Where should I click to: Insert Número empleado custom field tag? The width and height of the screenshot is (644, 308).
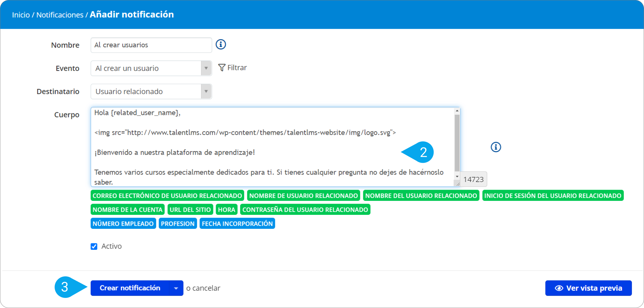tap(123, 224)
